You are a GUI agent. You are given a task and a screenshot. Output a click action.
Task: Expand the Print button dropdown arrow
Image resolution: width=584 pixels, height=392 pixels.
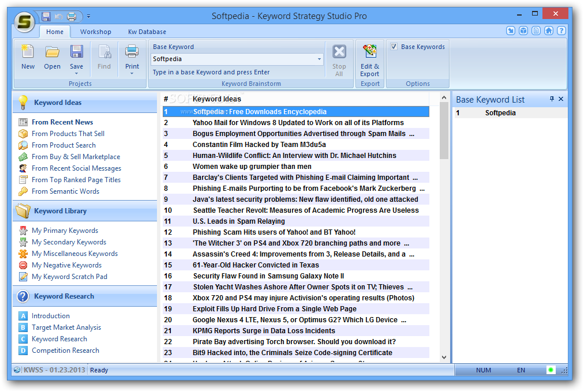click(132, 74)
